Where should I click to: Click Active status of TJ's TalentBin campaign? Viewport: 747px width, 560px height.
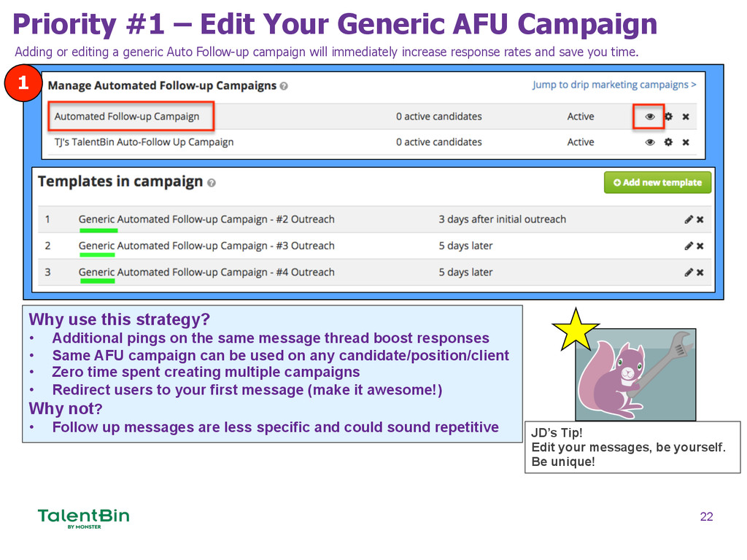pos(580,142)
